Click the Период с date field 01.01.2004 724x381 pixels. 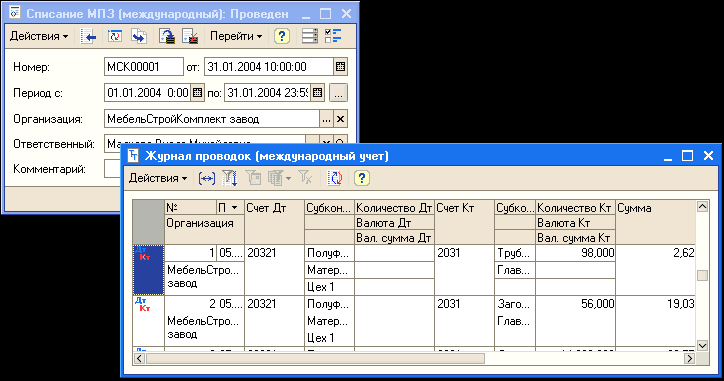[x=148, y=92]
